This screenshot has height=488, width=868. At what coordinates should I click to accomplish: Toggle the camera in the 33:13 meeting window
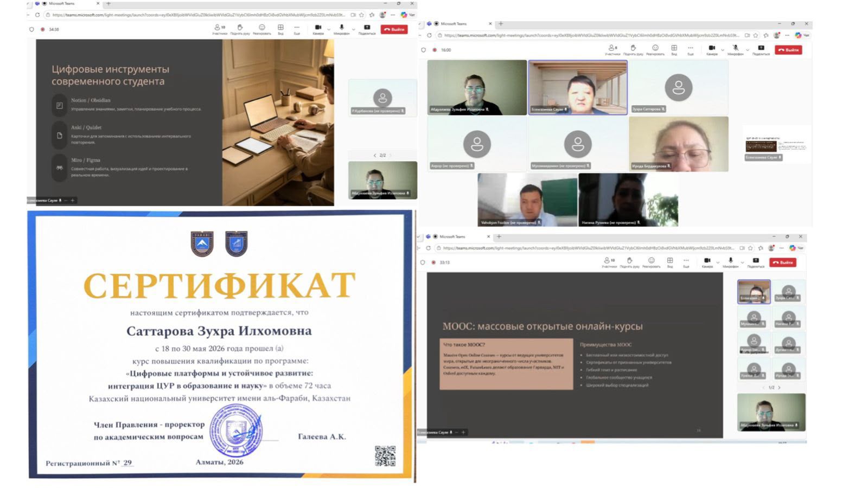(707, 262)
